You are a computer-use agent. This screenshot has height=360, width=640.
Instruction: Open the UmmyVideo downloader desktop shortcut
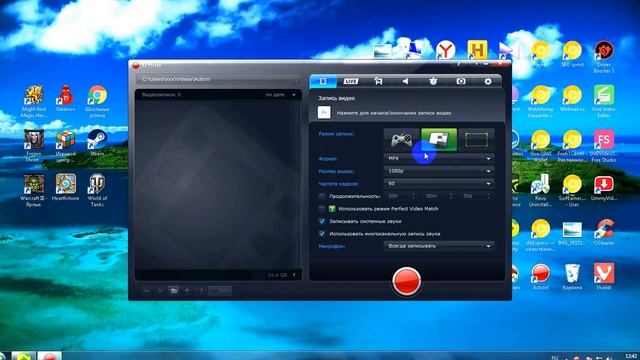click(x=604, y=187)
